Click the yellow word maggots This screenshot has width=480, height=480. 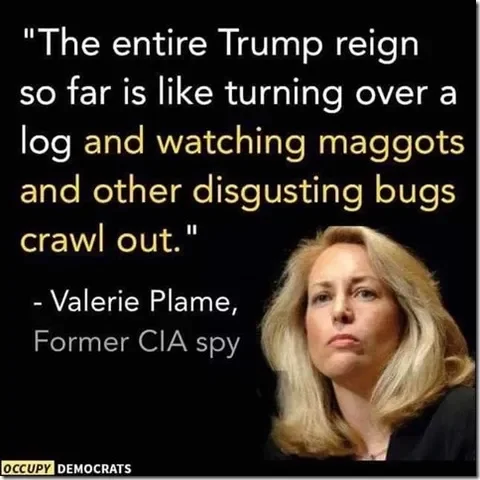click(x=391, y=145)
